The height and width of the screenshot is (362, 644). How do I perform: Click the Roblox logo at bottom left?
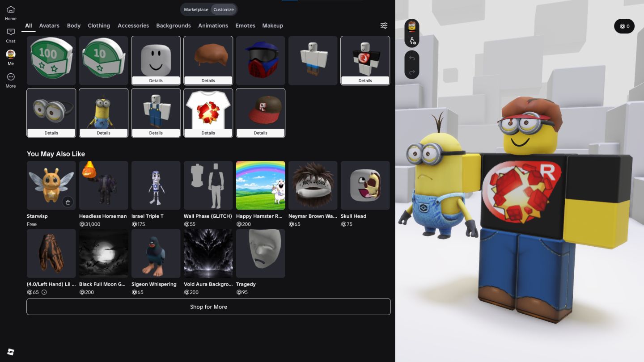11,352
